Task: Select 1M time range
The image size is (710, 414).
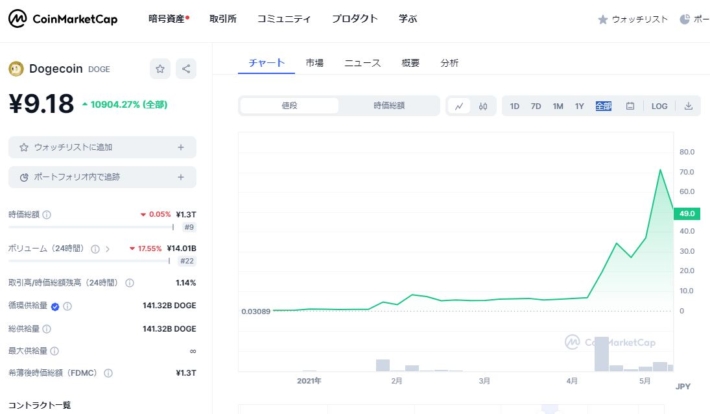Action: [558, 106]
